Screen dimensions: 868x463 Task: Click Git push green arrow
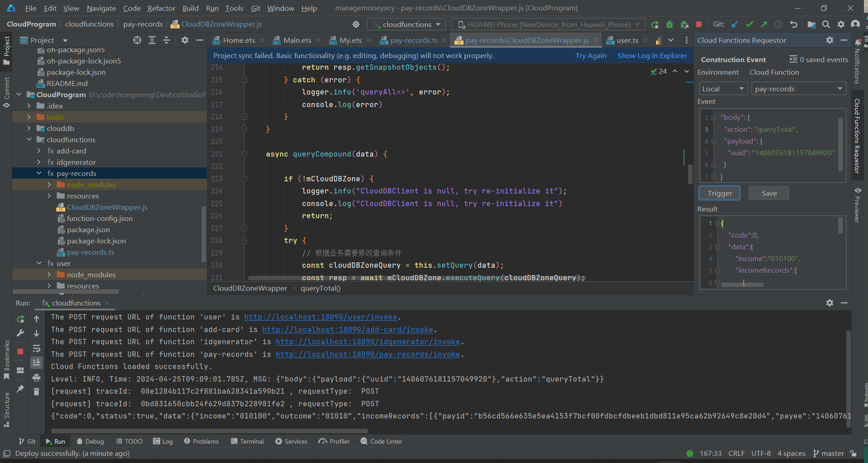pyautogui.click(x=764, y=24)
